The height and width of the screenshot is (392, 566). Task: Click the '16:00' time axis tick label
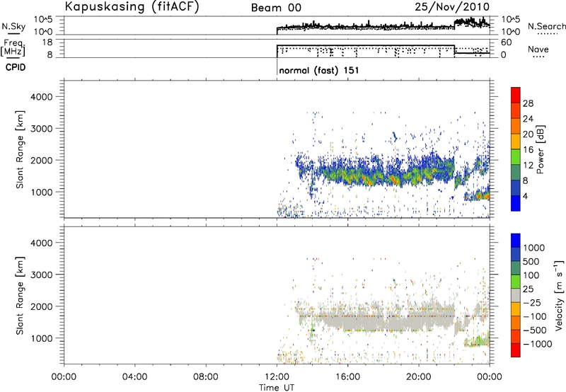click(x=347, y=377)
